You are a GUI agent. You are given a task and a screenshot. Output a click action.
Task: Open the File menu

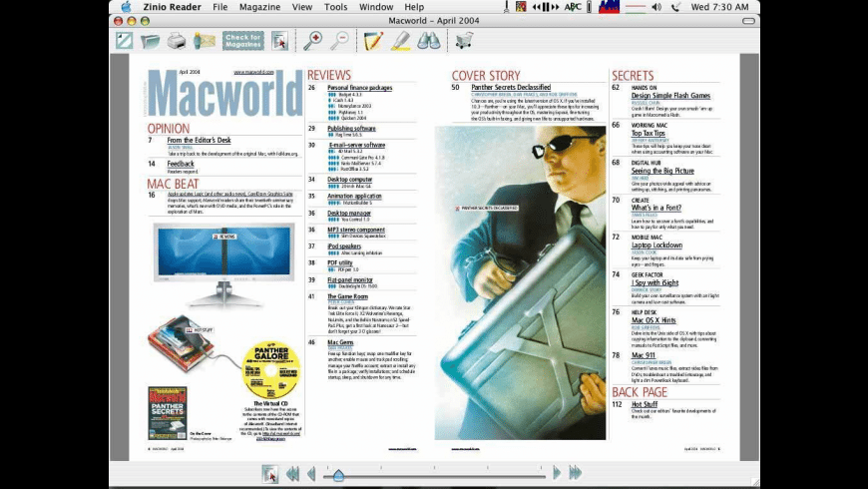pyautogui.click(x=219, y=7)
